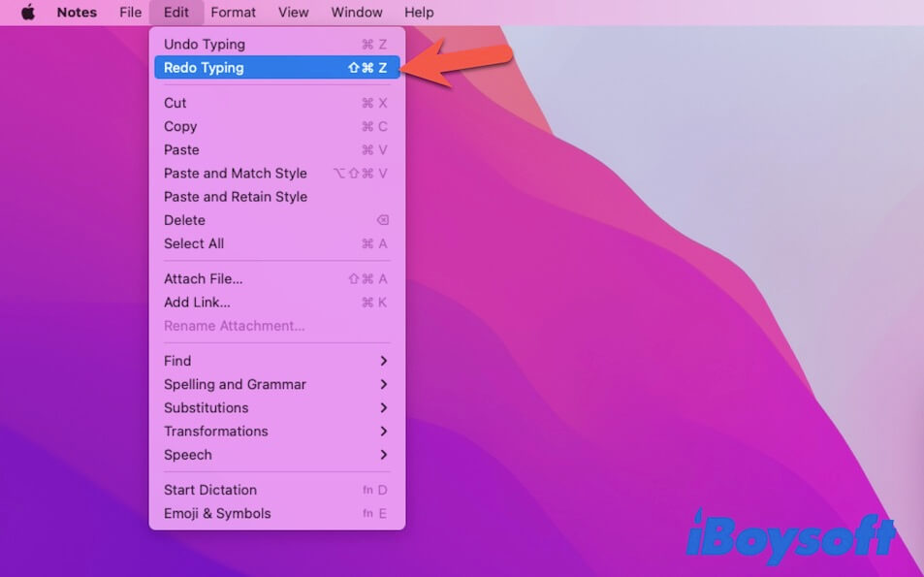Click Paste and Match Style
The image size is (924, 577).
pyautogui.click(x=236, y=174)
